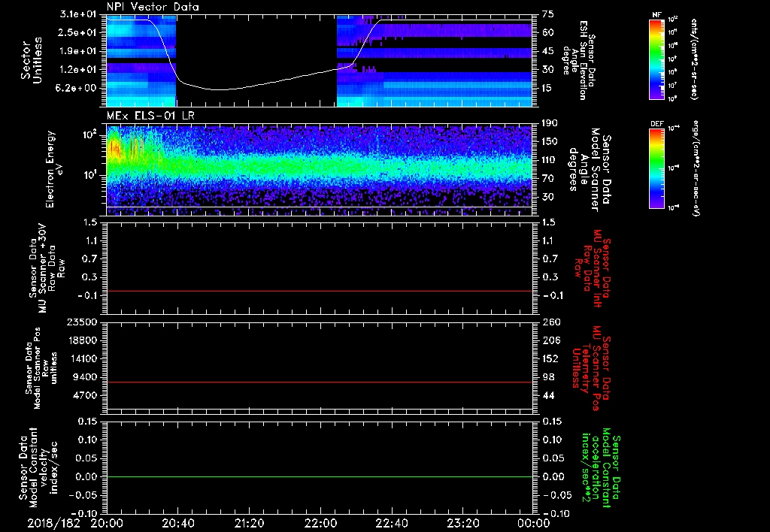Click the red 'MU Scanner Pos Telemetry' label

tap(593, 368)
